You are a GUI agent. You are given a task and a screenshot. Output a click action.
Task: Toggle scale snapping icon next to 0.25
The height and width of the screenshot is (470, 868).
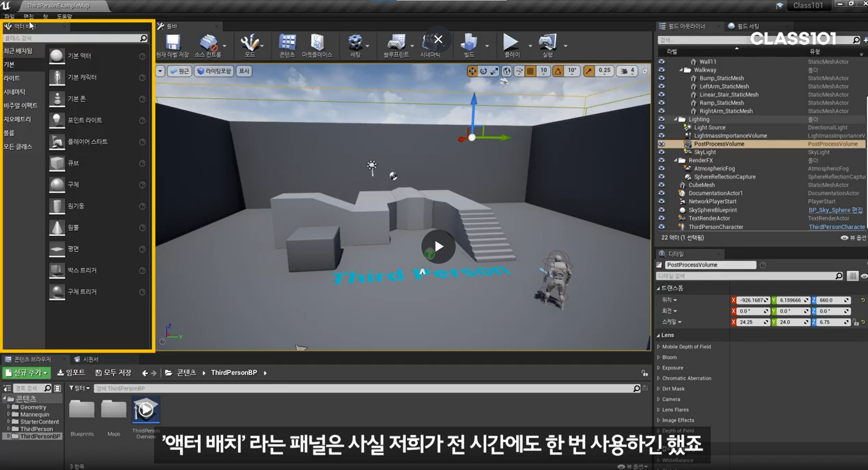tap(589, 71)
